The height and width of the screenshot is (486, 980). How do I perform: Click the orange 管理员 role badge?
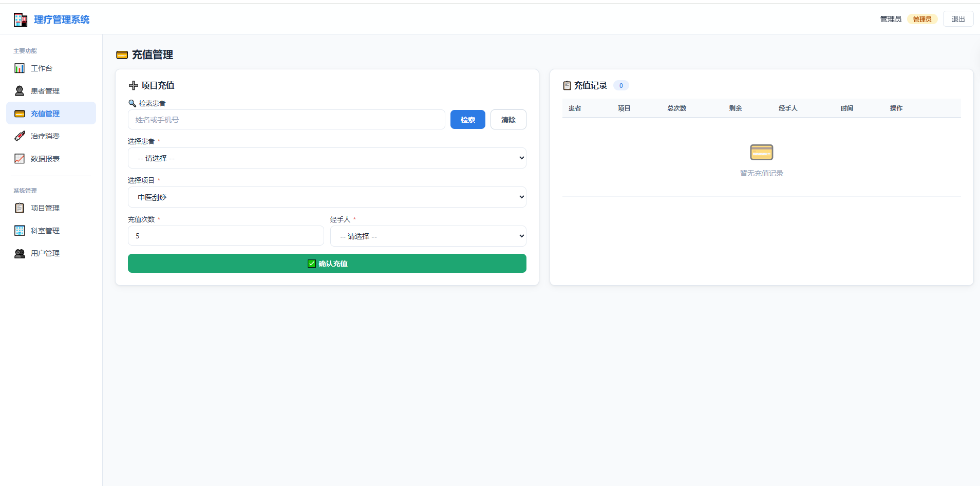point(922,19)
